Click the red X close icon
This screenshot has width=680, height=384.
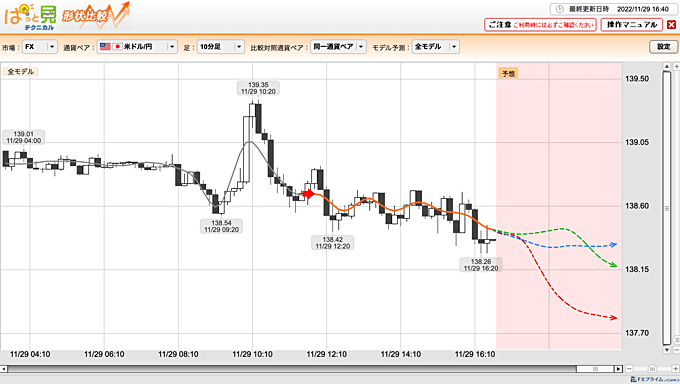point(671,25)
